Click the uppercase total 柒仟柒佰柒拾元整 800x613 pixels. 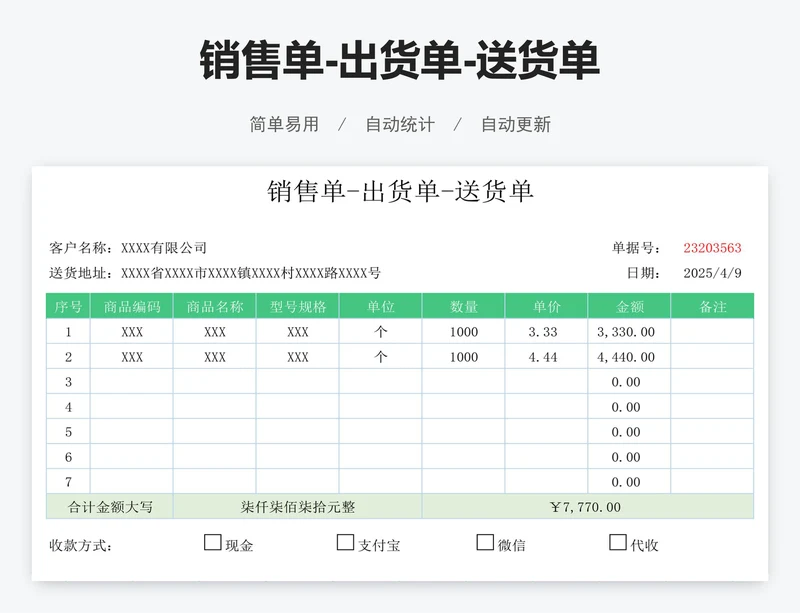click(298, 507)
